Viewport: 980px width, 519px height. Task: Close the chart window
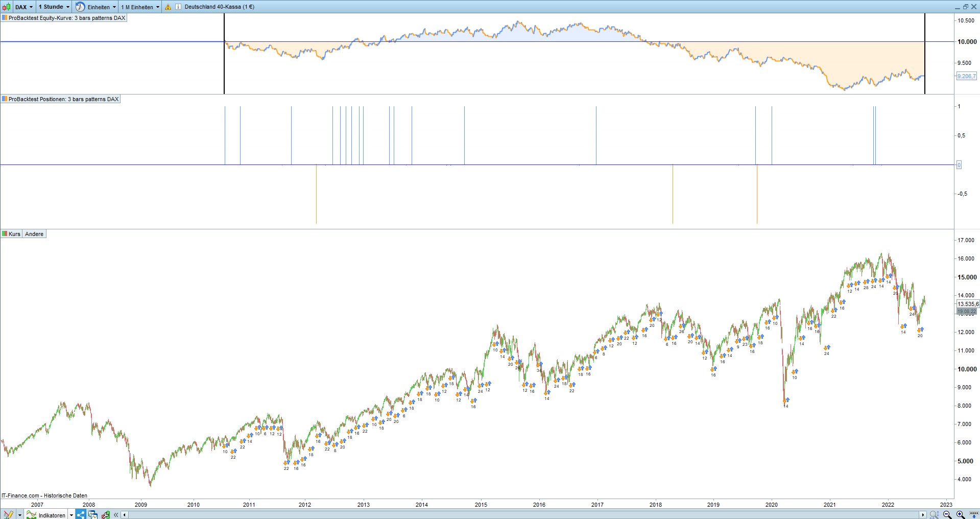coord(973,7)
